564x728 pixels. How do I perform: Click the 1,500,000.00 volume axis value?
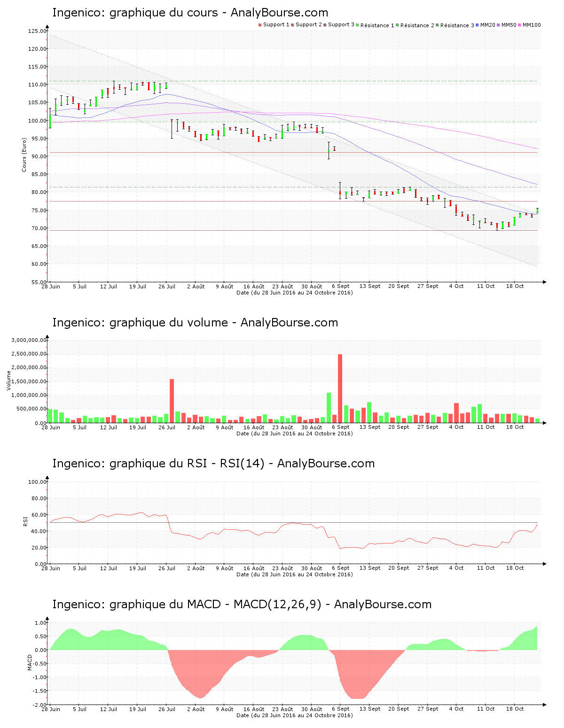tap(29, 381)
